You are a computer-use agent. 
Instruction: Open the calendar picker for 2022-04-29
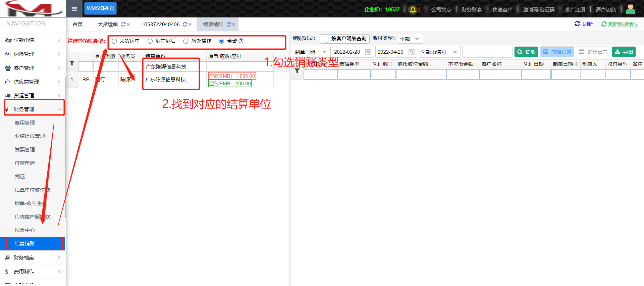[x=412, y=52]
